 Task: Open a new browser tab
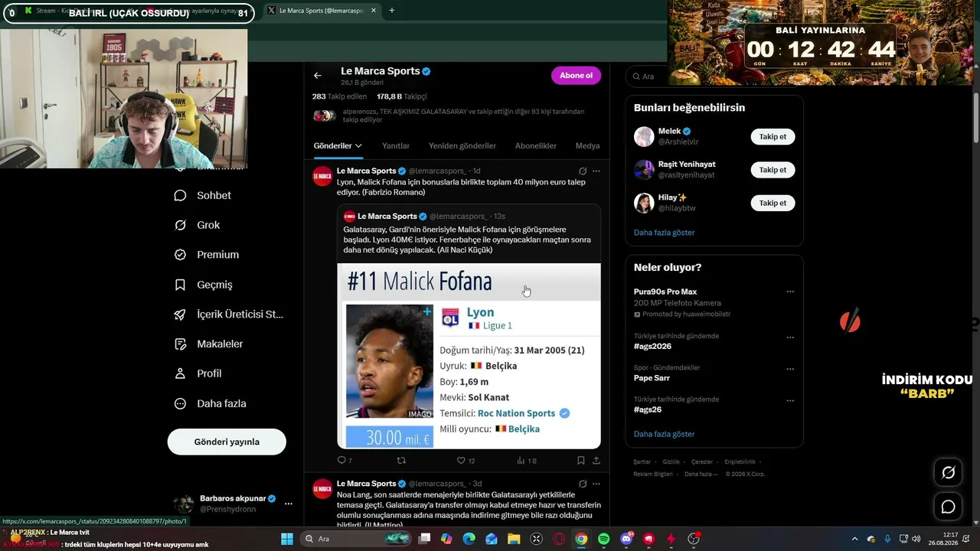coord(392,11)
